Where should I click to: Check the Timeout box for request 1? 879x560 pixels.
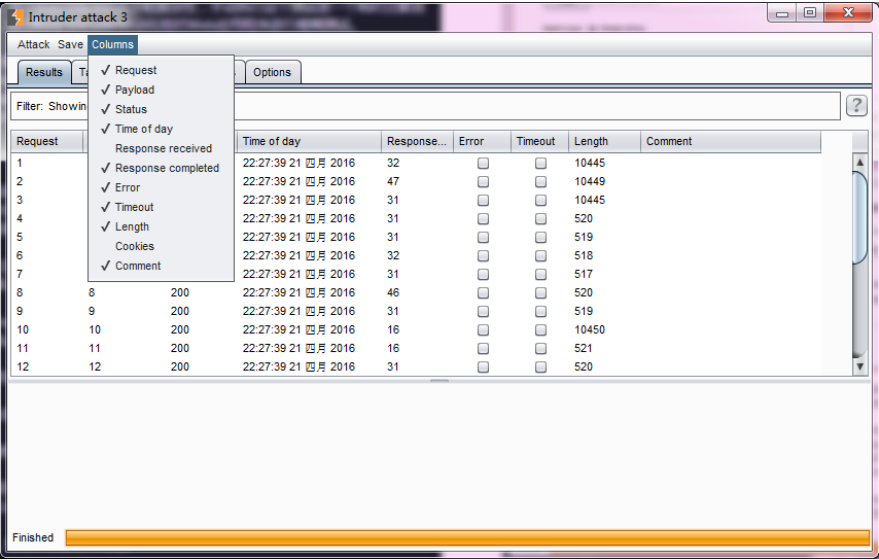pos(540,163)
